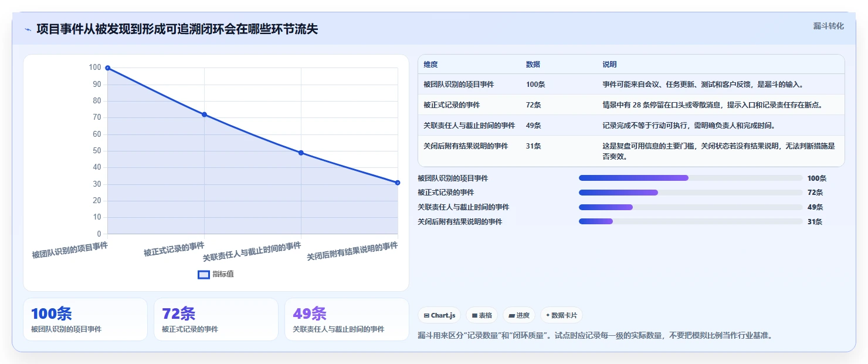
Task: Click the 31条 value at the progress bar end
Action: (x=815, y=222)
